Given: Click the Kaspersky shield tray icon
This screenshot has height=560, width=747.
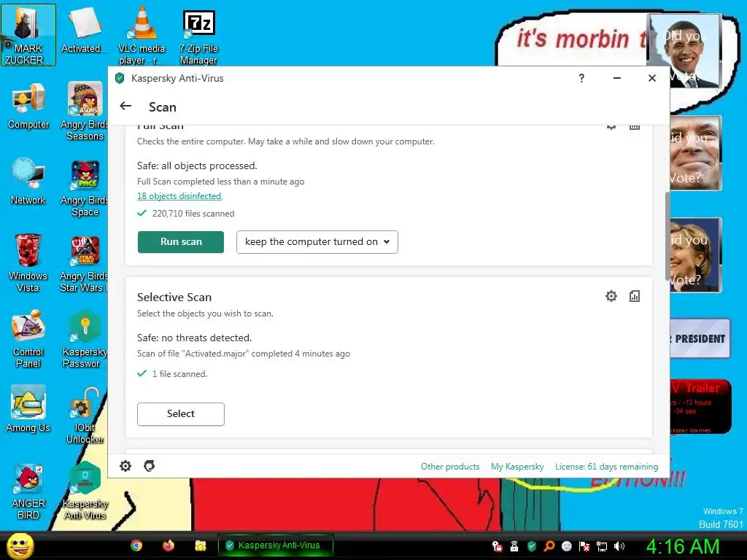Looking at the screenshot, I should 532,546.
